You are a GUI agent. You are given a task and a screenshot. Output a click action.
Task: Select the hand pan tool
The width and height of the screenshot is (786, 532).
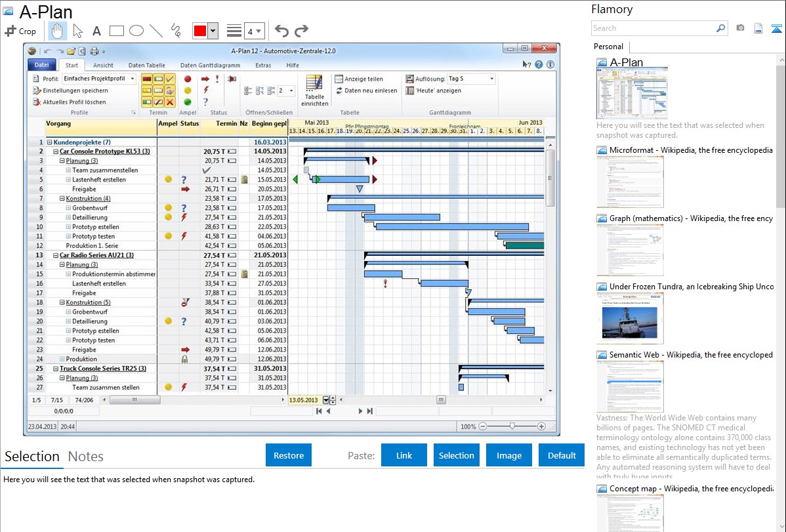[x=57, y=31]
